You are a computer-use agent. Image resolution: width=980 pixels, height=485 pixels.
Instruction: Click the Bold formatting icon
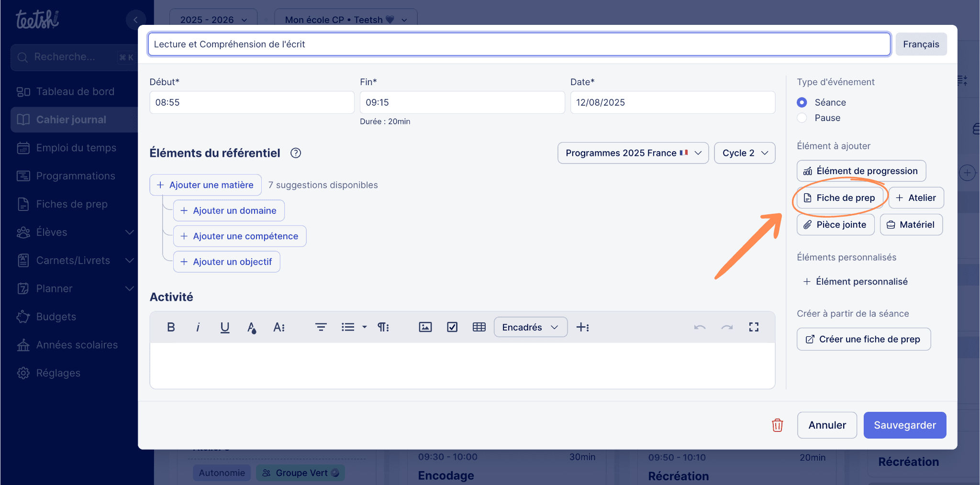click(x=171, y=327)
